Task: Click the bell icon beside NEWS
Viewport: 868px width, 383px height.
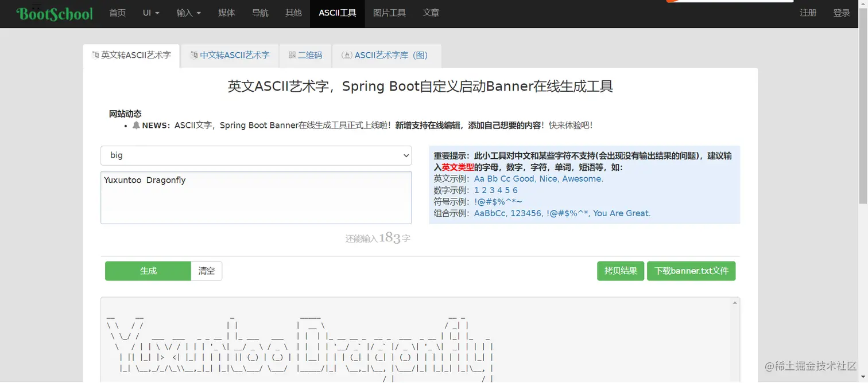Action: (x=136, y=126)
